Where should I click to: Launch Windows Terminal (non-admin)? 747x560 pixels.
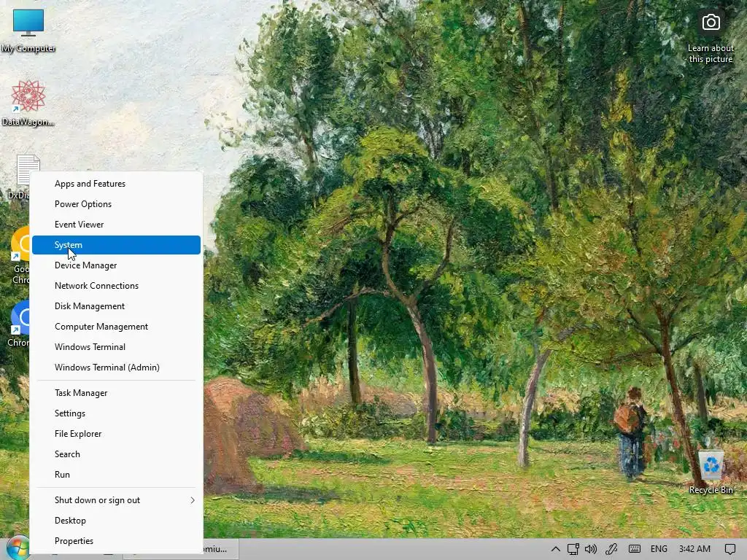(x=116, y=347)
